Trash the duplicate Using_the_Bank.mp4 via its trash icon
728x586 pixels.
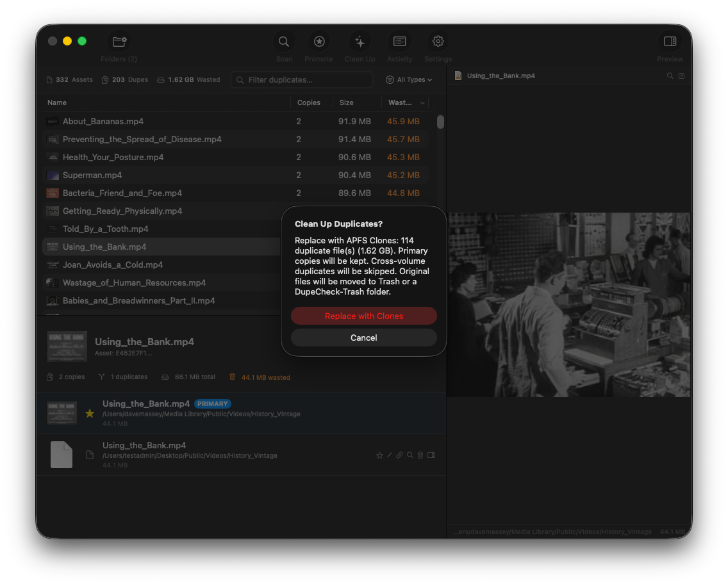point(420,455)
